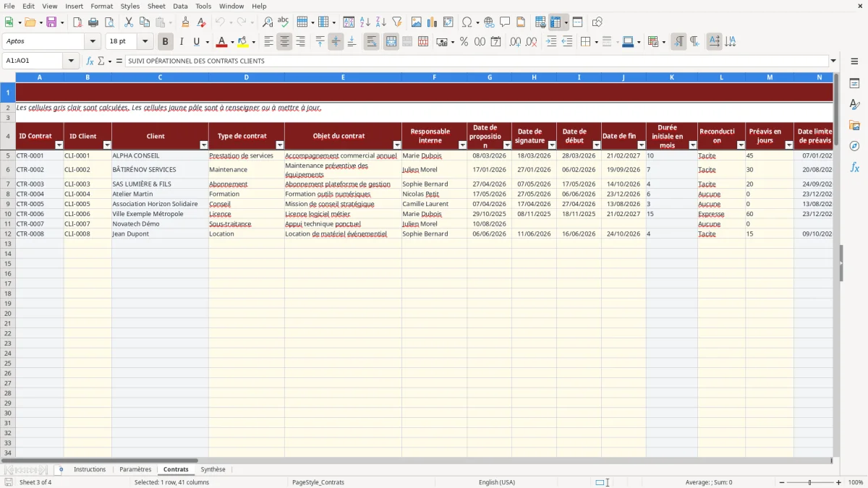Toggle Italic formatting
The height and width of the screenshot is (488, 868).
coord(182,42)
